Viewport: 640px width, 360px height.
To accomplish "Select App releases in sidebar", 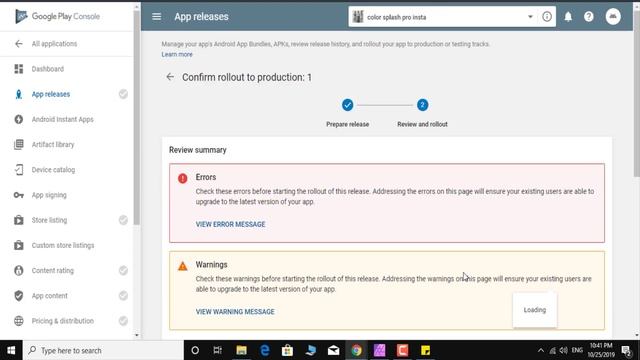I will (x=51, y=94).
